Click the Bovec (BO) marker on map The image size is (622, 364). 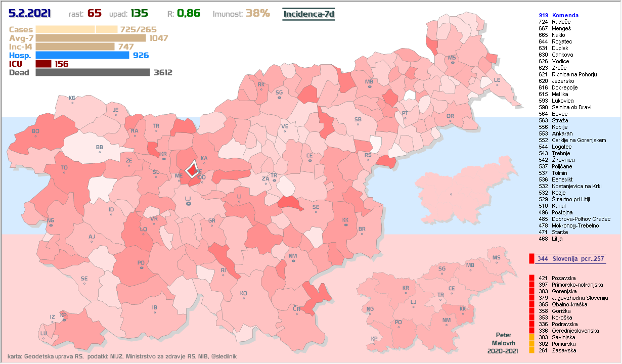pos(35,136)
